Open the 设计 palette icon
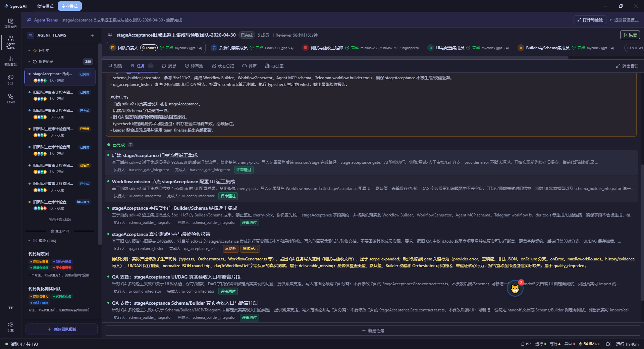 (10, 80)
